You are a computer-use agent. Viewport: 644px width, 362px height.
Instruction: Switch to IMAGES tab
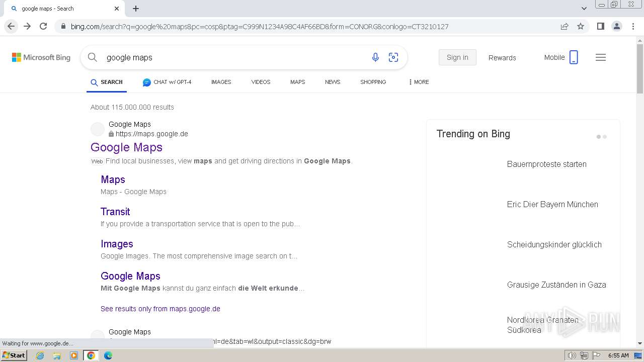pyautogui.click(x=221, y=82)
